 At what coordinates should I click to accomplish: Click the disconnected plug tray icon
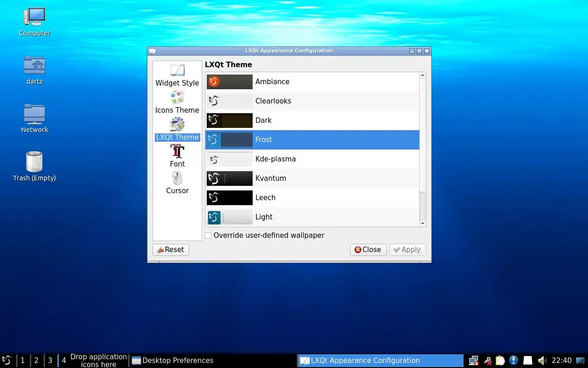pyautogui.click(x=487, y=360)
